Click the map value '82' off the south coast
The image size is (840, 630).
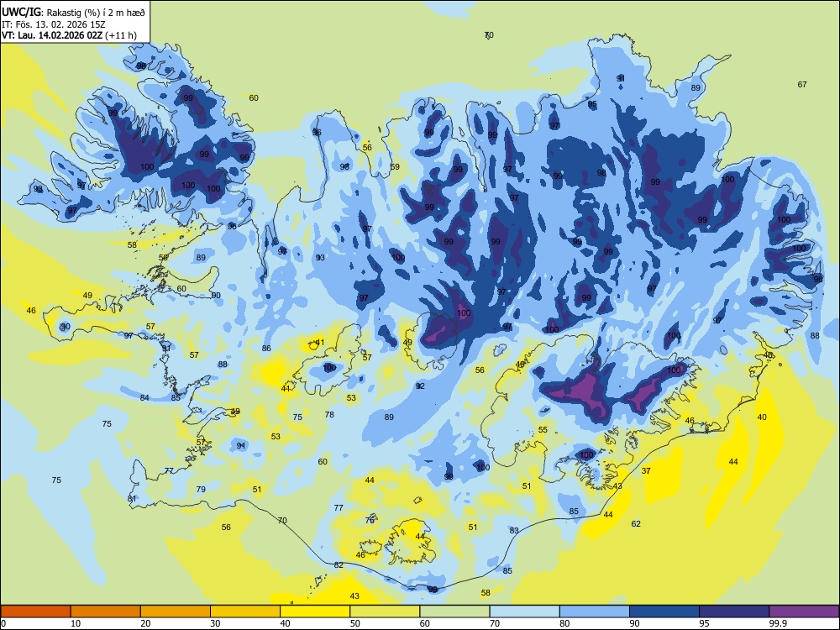(x=339, y=564)
